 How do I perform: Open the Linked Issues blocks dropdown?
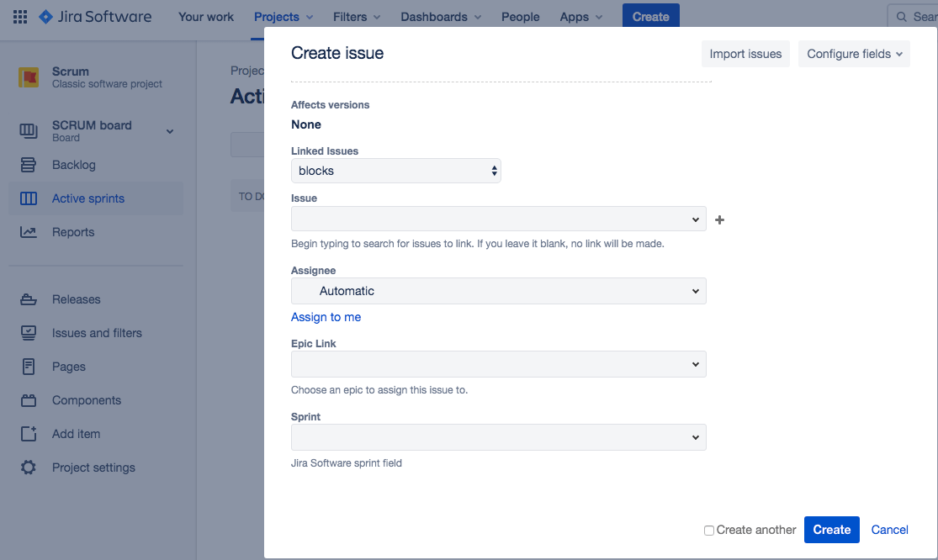coord(396,171)
